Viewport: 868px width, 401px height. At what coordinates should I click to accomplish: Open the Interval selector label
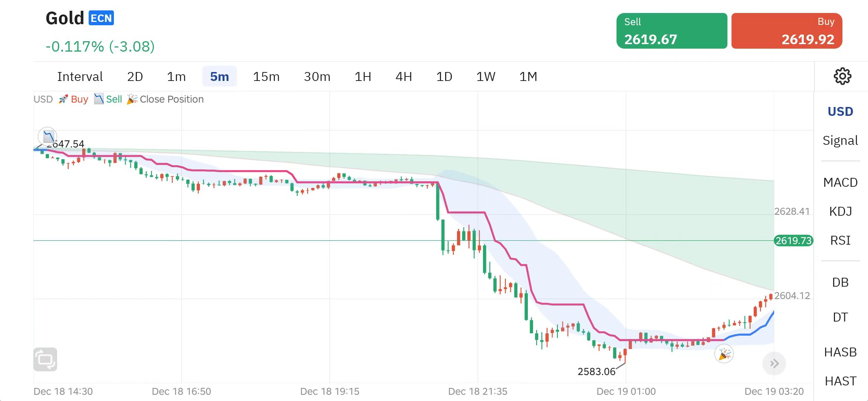click(80, 76)
